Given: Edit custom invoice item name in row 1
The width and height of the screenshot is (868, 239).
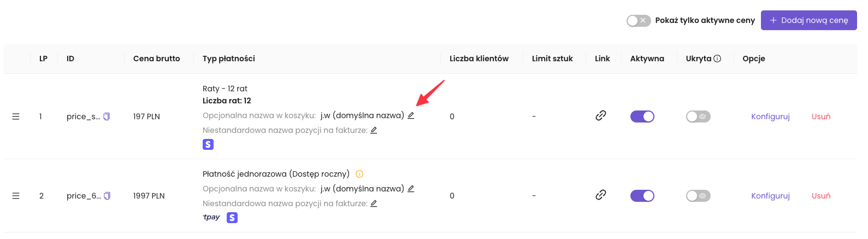Looking at the screenshot, I should 374,130.
